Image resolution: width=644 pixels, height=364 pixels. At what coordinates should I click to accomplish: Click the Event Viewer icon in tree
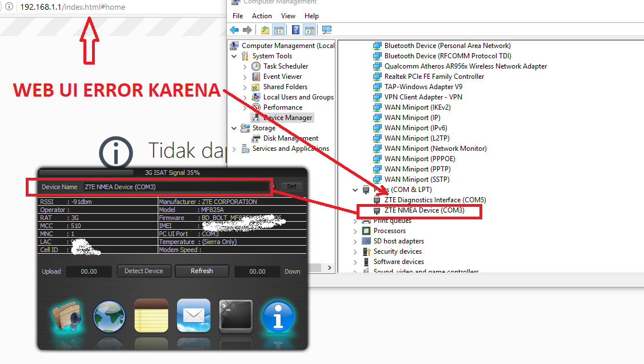click(x=256, y=77)
